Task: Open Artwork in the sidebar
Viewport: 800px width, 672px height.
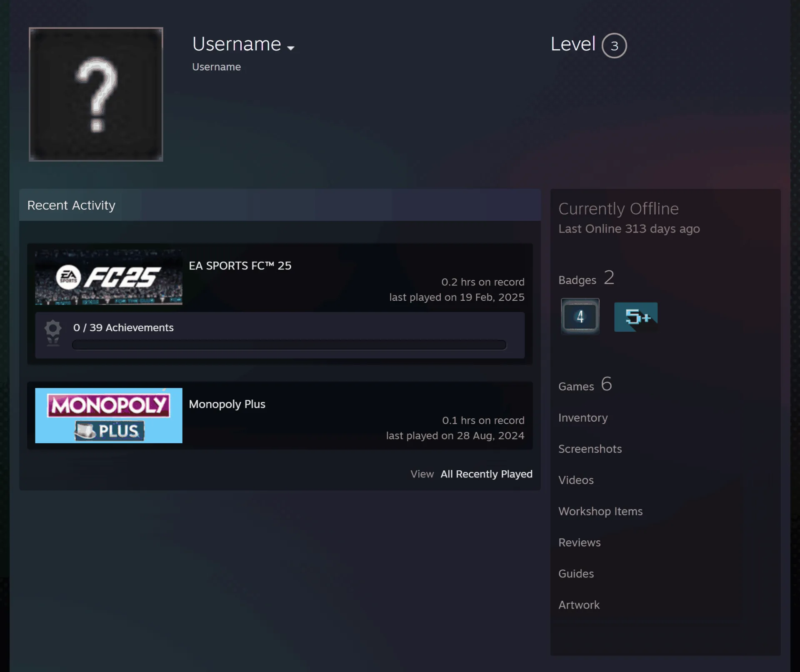Action: [579, 605]
